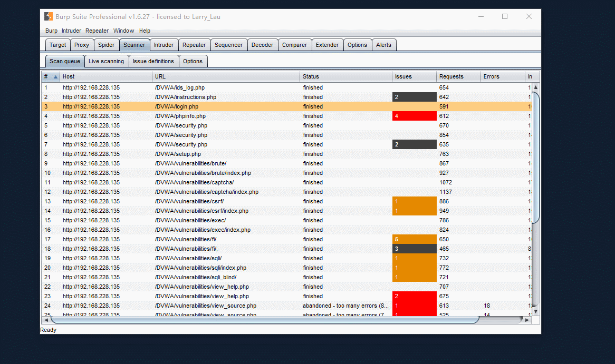The height and width of the screenshot is (364, 615).
Task: Click the vertical scrollbar down arrow
Action: click(x=535, y=312)
